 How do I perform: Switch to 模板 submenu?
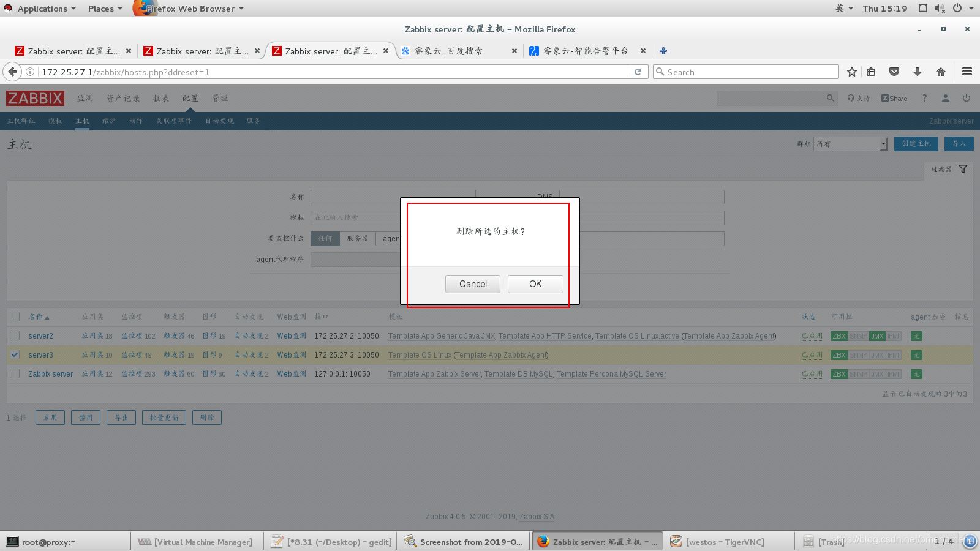click(55, 121)
